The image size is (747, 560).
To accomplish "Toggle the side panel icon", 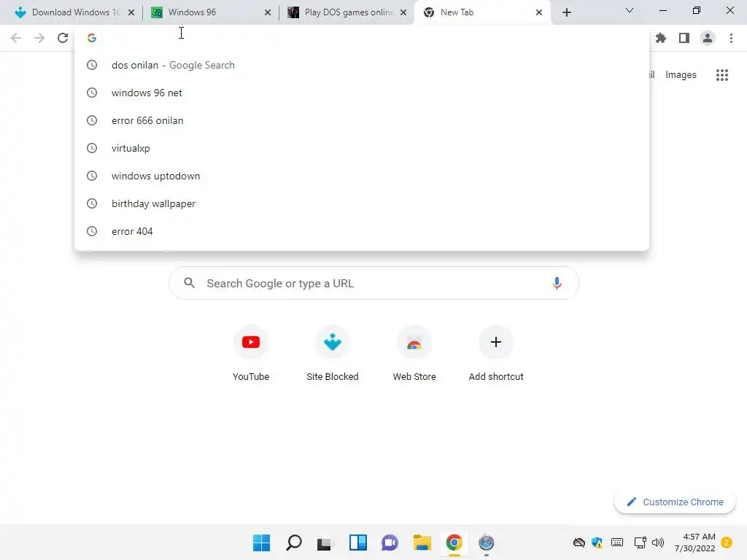I will [x=684, y=38].
